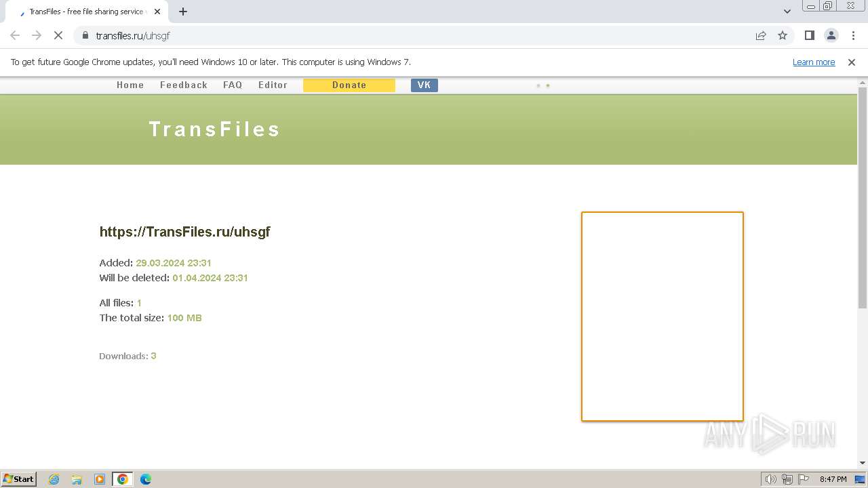Click the yellow Donate button
Image resolution: width=868 pixels, height=488 pixels.
coord(349,85)
